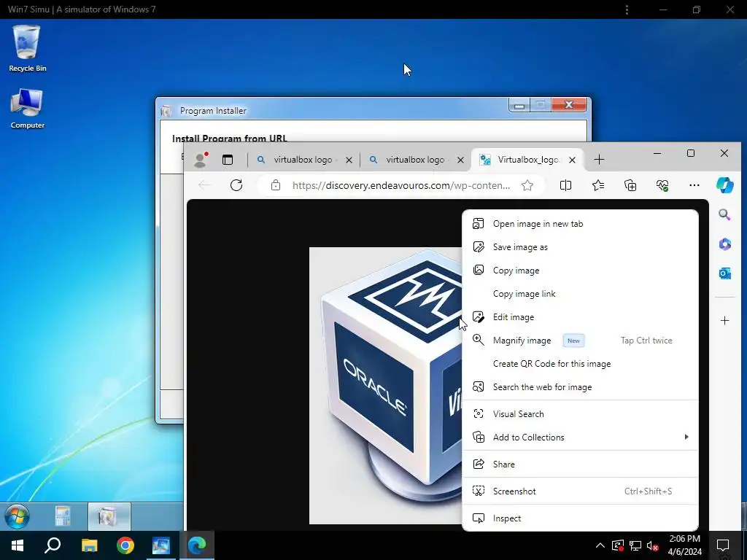
Task: Open Microsoft 365 sidebar icon
Action: pyautogui.click(x=724, y=244)
